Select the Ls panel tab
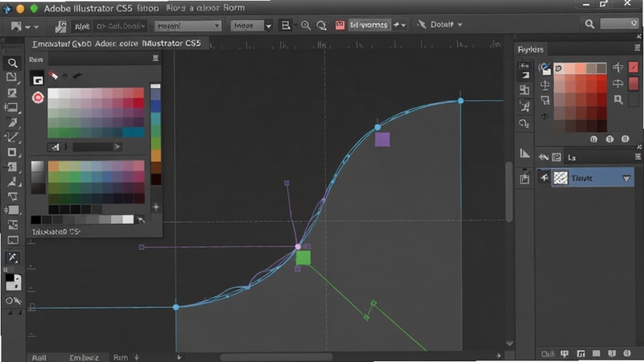Viewport: 644px width, 362px height. tap(572, 158)
